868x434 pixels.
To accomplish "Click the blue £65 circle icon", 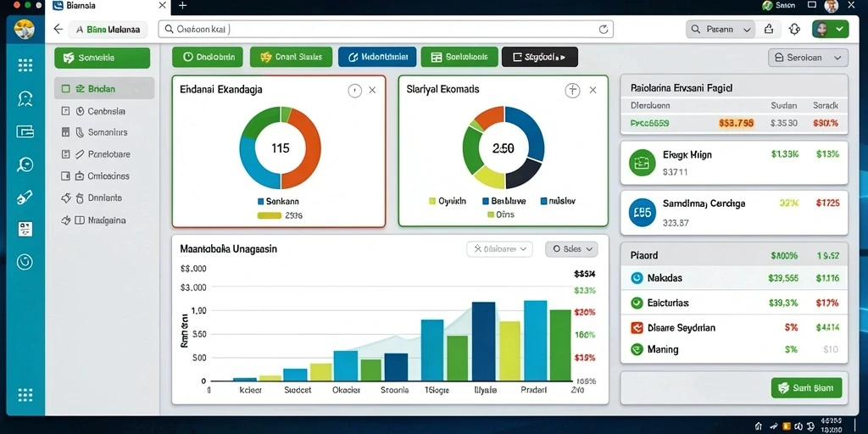I will point(643,213).
